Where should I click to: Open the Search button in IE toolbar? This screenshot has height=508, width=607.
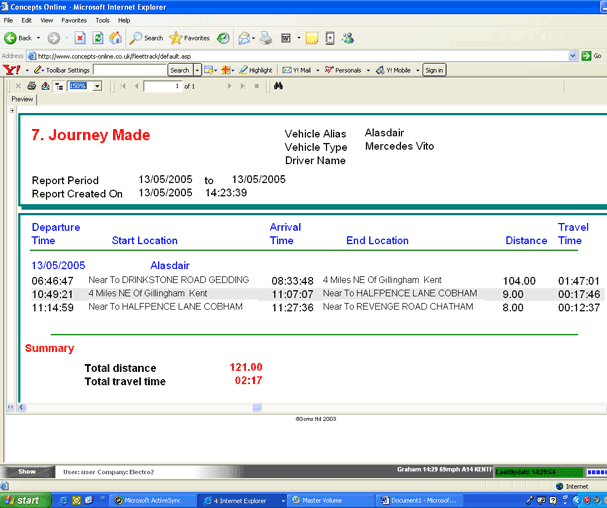coord(146,38)
